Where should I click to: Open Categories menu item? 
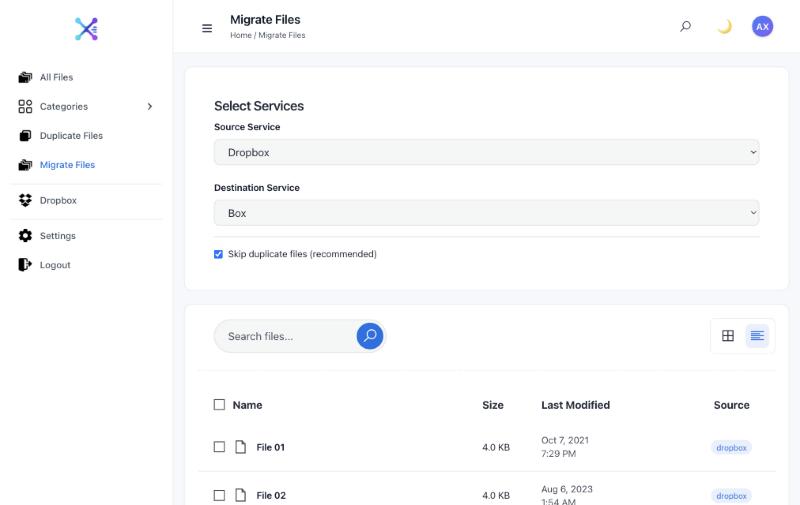pos(64,107)
